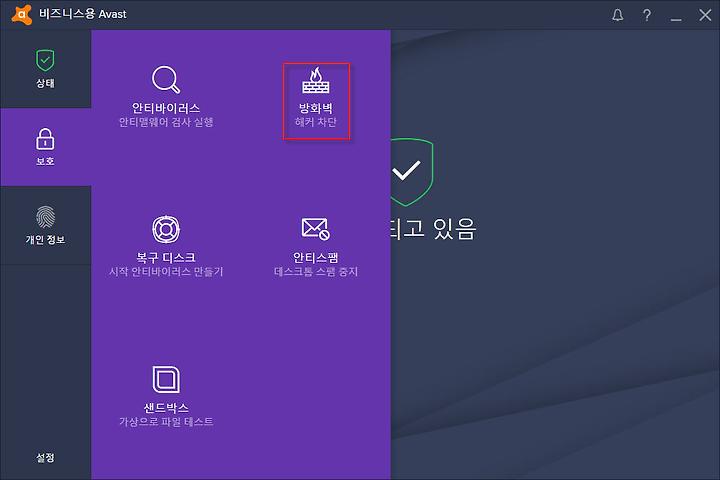Click the 방화벽 firewall brick icon
Viewport: 720px width, 480px height.
(x=316, y=80)
